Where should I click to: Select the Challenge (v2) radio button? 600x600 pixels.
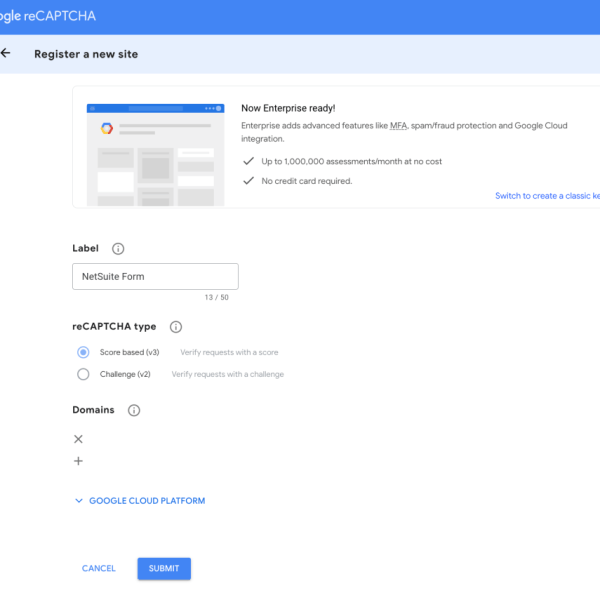tap(83, 374)
